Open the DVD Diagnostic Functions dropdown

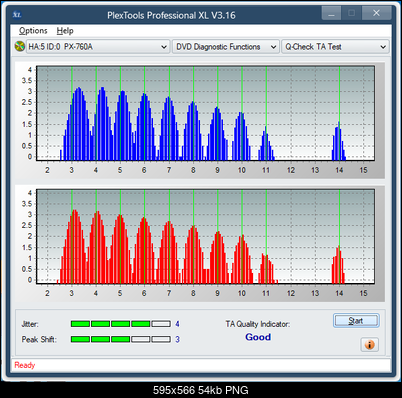pyautogui.click(x=225, y=47)
